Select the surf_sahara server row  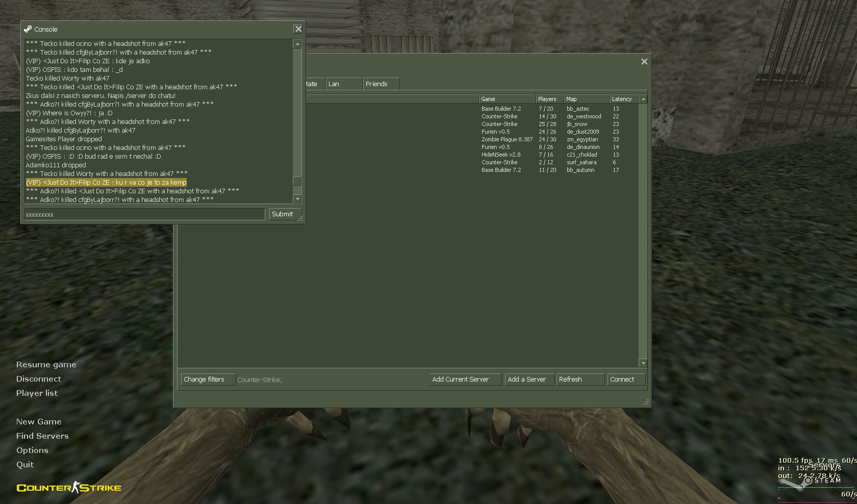408,162
